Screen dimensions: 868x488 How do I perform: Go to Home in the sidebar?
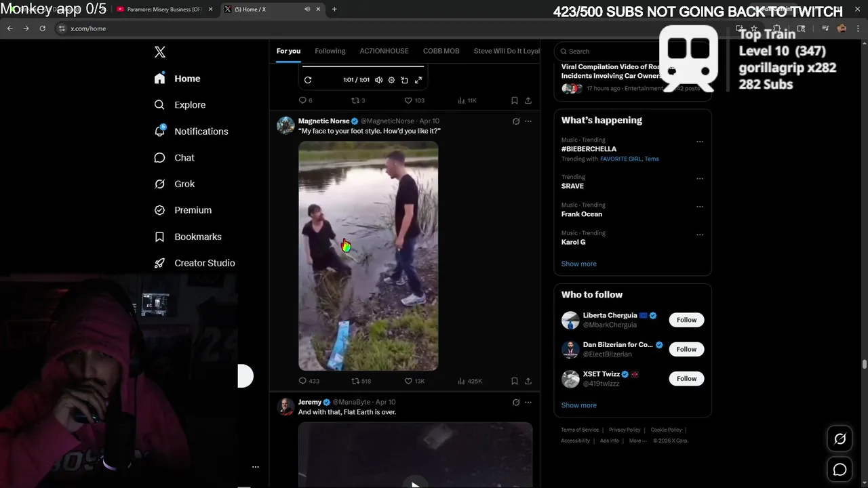point(178,79)
